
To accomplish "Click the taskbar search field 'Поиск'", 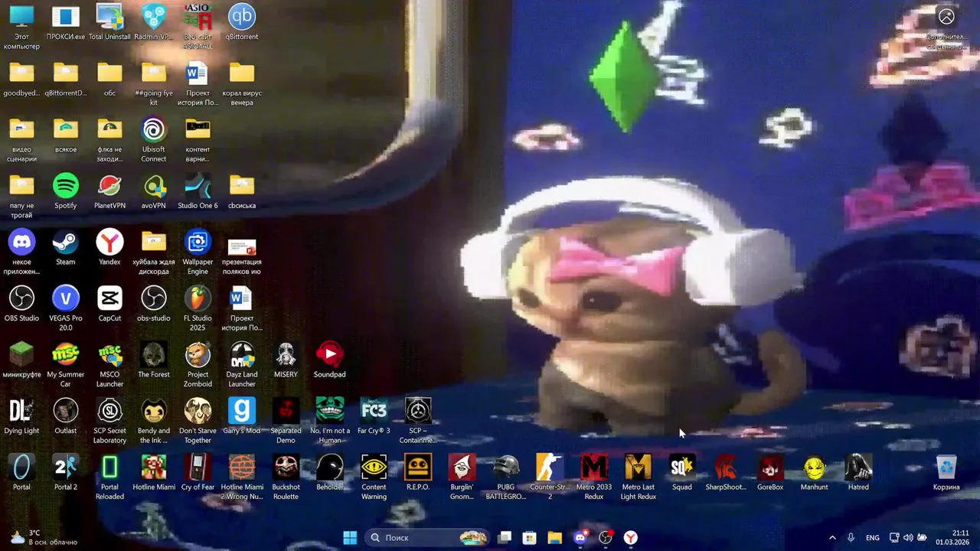I will (427, 537).
